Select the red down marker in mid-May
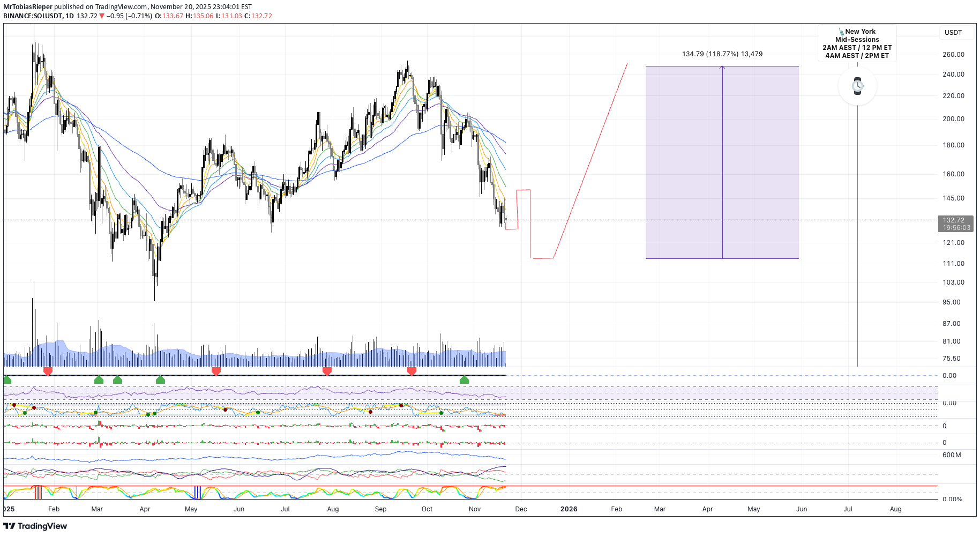Image resolution: width=980 pixels, height=536 pixels. [216, 371]
